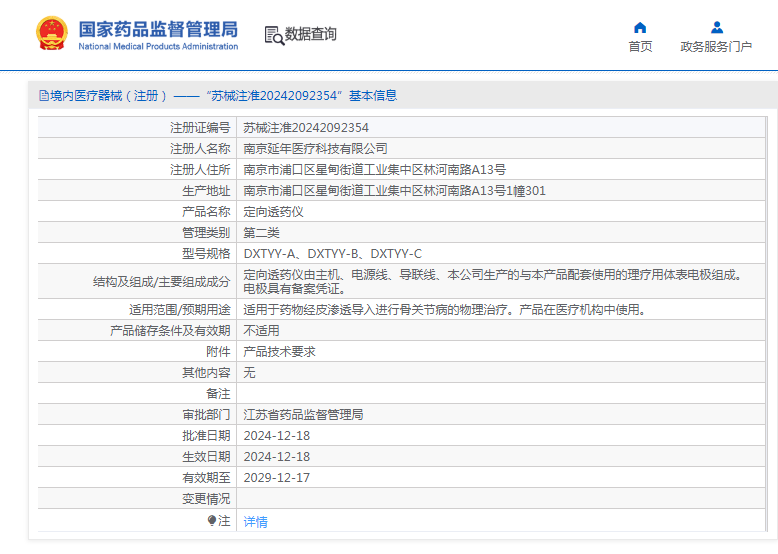
Task: Select registrant address ending 林河南路A13号
Action: [x=375, y=170]
